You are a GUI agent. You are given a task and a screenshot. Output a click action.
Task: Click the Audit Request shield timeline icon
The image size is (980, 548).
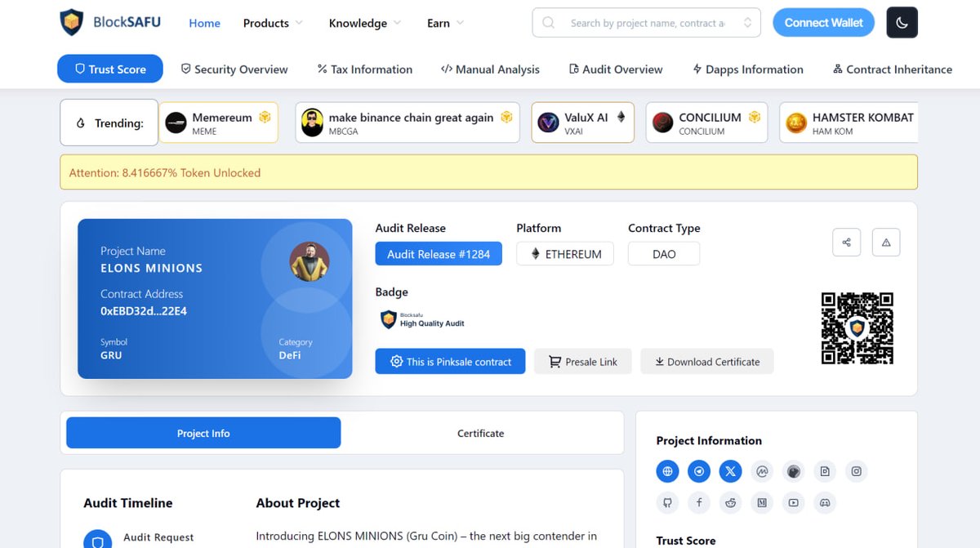pos(98,541)
